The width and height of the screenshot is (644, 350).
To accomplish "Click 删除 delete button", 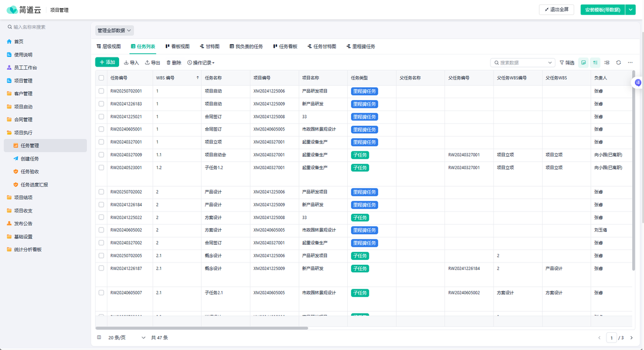I will tap(174, 63).
